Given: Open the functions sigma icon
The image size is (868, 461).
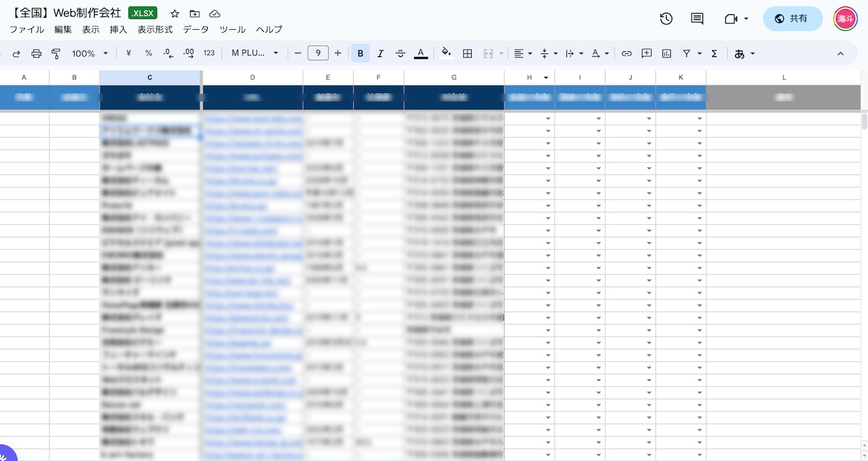Looking at the screenshot, I should (714, 53).
